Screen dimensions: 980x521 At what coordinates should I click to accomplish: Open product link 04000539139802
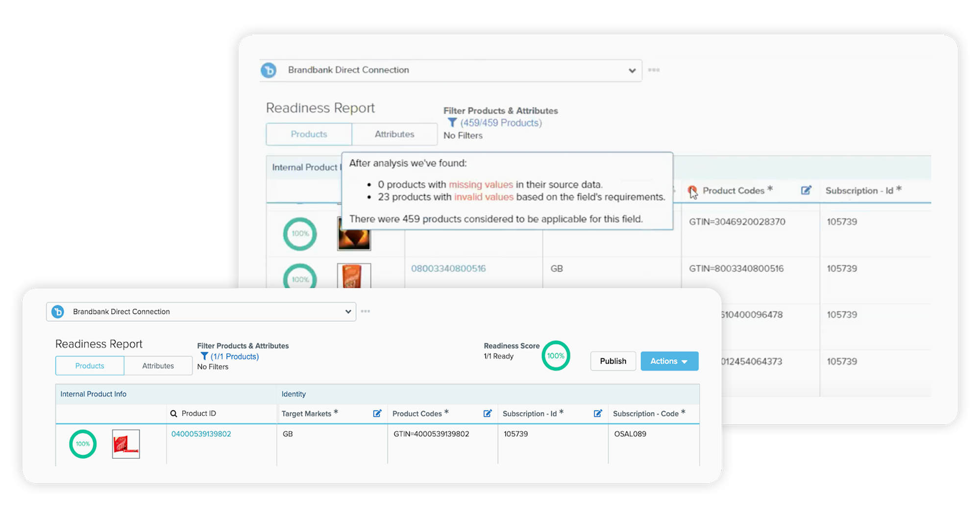pyautogui.click(x=201, y=434)
